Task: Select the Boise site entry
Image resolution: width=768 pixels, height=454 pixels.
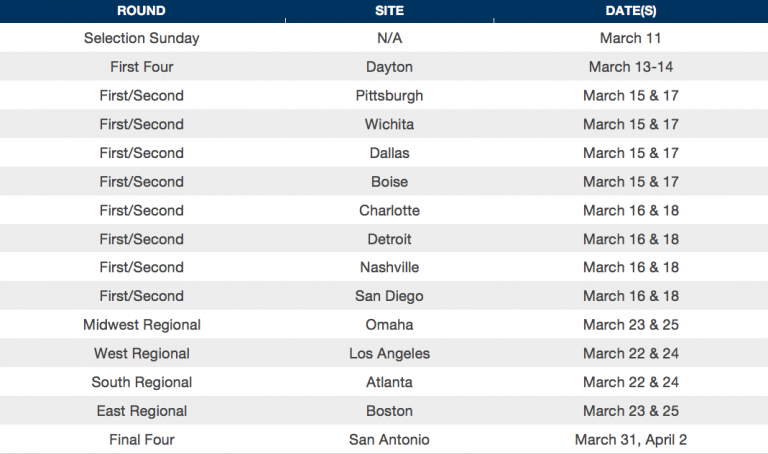Action: coord(389,182)
